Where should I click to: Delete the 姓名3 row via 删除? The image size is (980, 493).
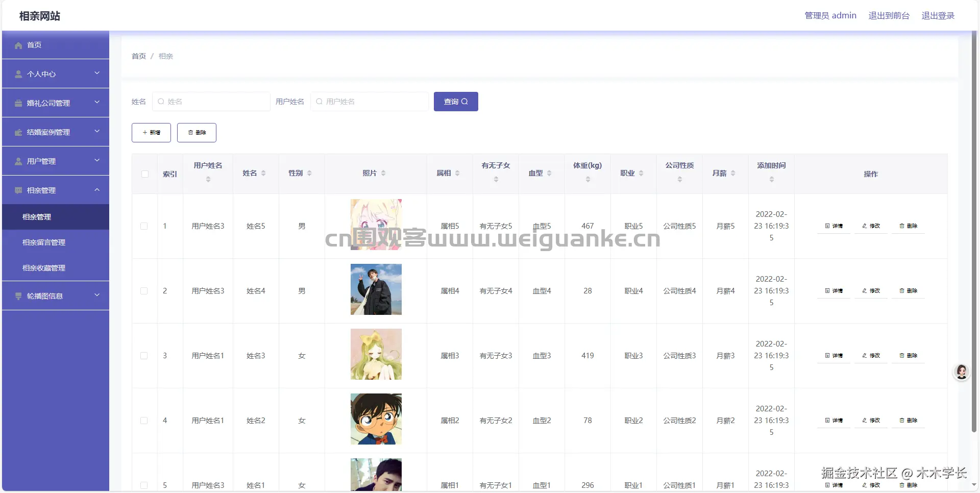click(x=909, y=356)
